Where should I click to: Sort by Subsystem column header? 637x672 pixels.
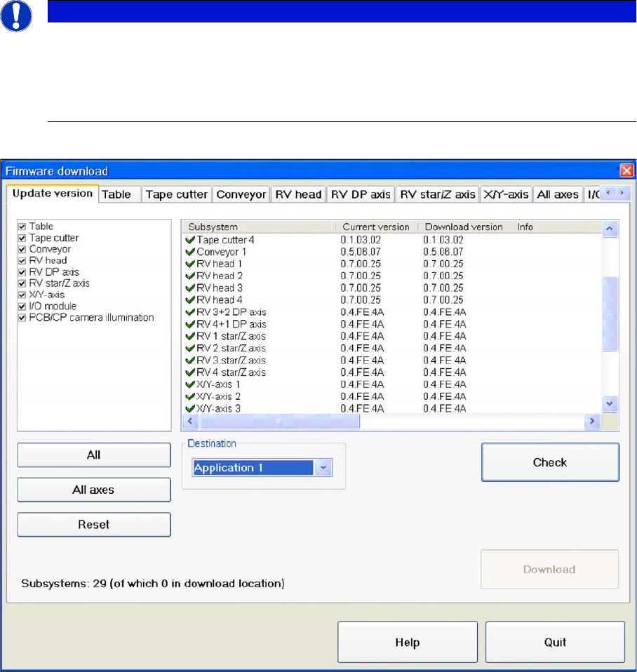[x=259, y=227]
